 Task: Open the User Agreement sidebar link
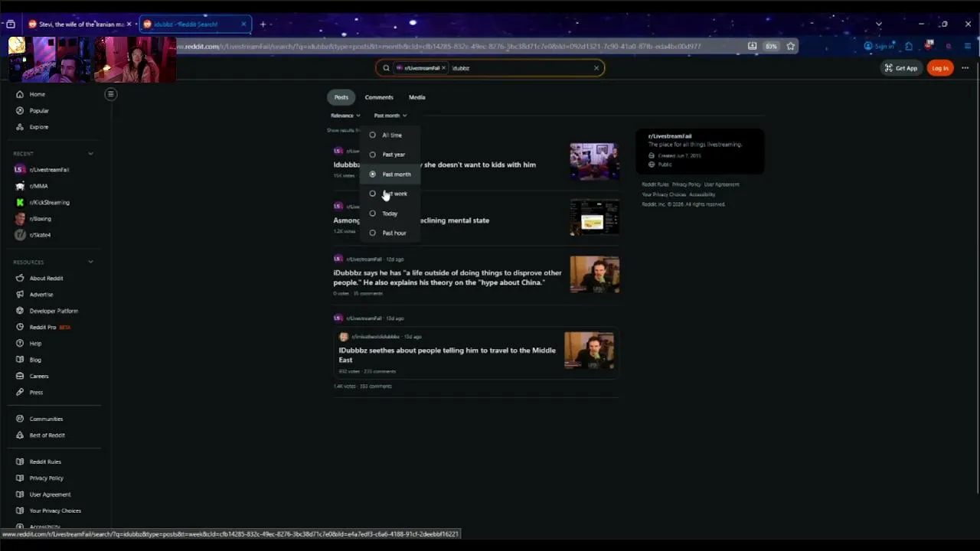pos(50,494)
